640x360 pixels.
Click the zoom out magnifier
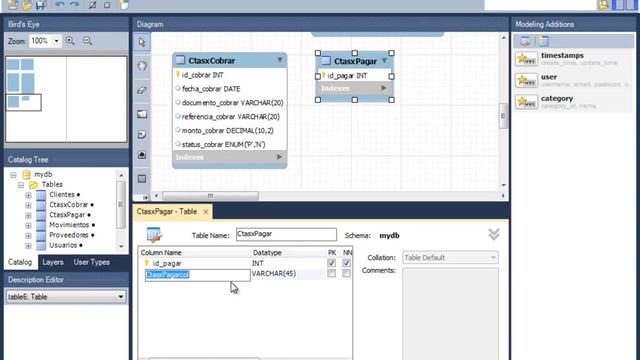tap(87, 41)
